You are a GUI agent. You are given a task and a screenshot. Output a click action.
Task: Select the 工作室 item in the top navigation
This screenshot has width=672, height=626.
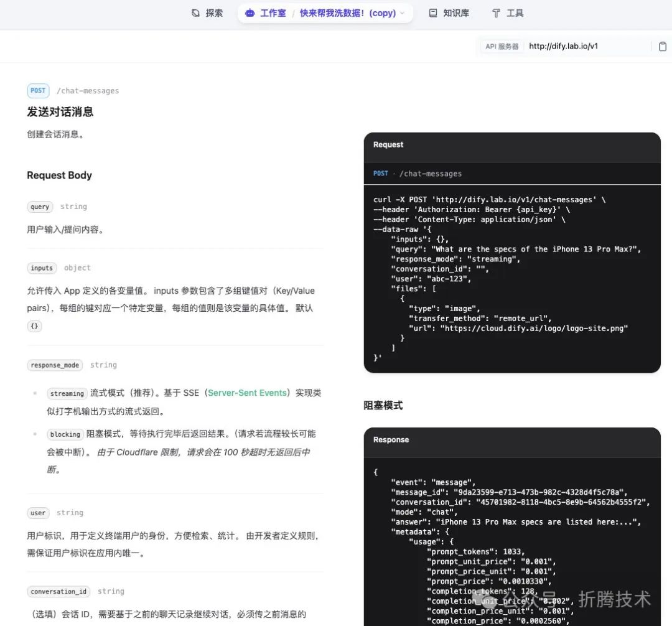point(271,13)
